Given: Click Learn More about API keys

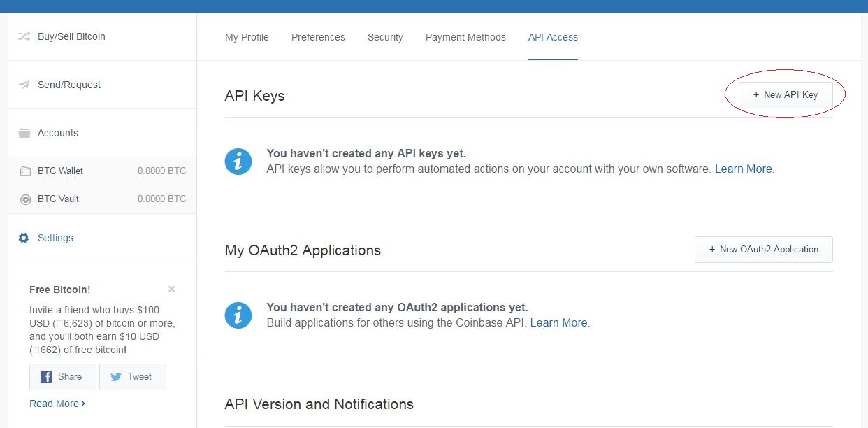Looking at the screenshot, I should pos(743,169).
